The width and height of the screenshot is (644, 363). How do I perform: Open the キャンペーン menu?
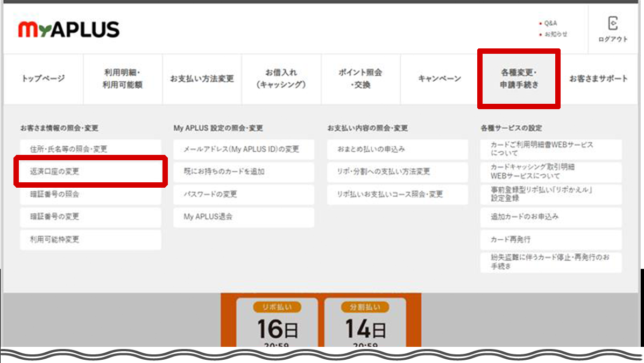pos(440,79)
